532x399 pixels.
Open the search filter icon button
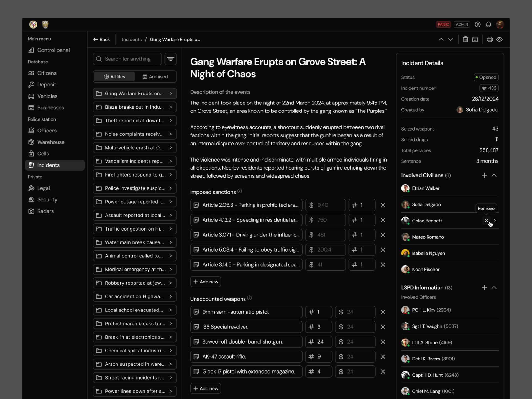pos(170,59)
